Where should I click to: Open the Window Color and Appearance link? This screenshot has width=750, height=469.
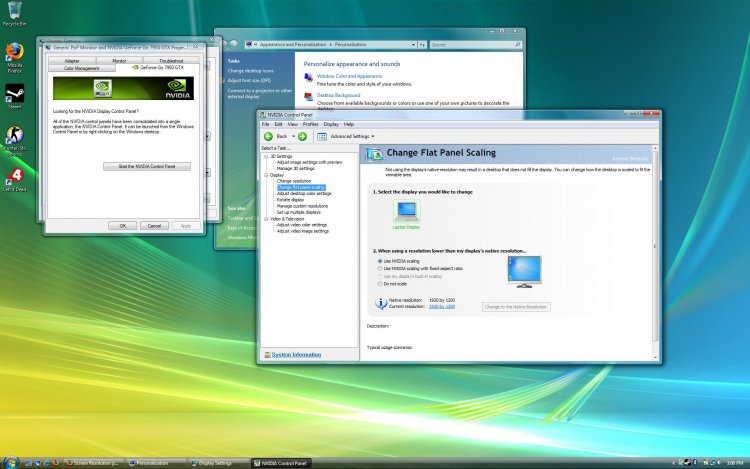click(349, 76)
